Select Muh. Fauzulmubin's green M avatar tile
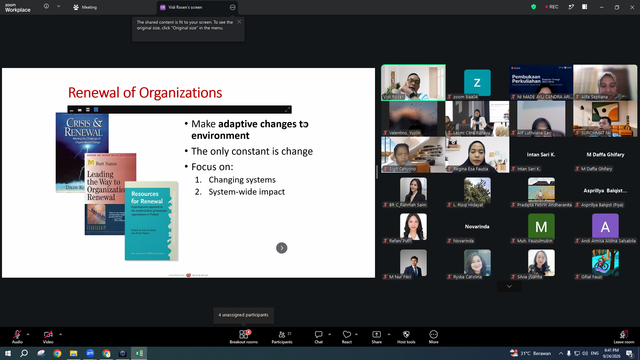The image size is (640, 360). [x=541, y=227]
